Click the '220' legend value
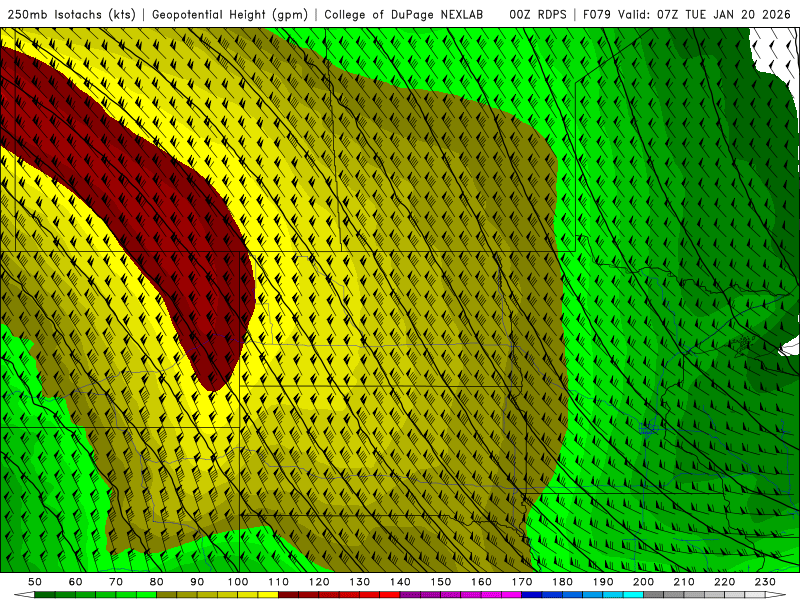The height and width of the screenshot is (600, 800). pos(724,582)
